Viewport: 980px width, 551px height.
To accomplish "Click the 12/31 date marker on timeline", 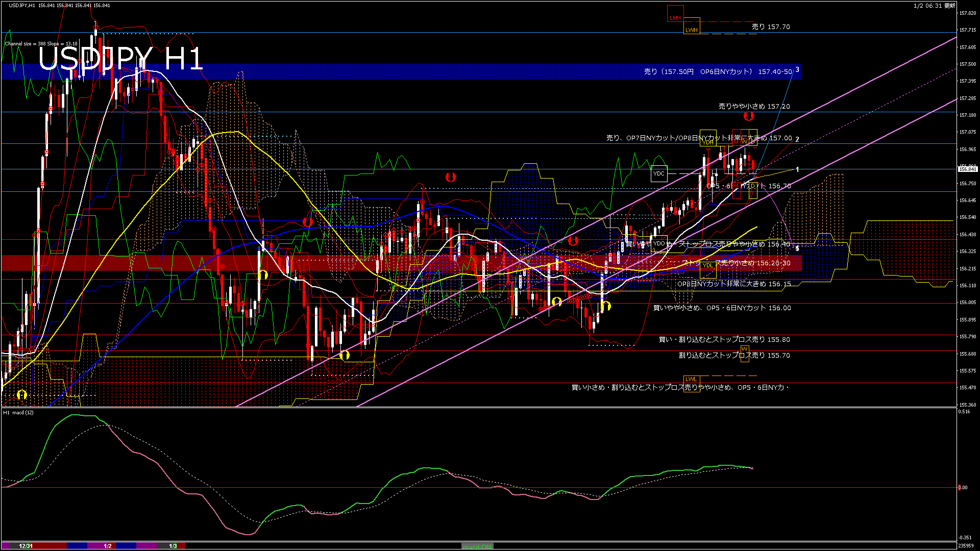I will click(26, 546).
